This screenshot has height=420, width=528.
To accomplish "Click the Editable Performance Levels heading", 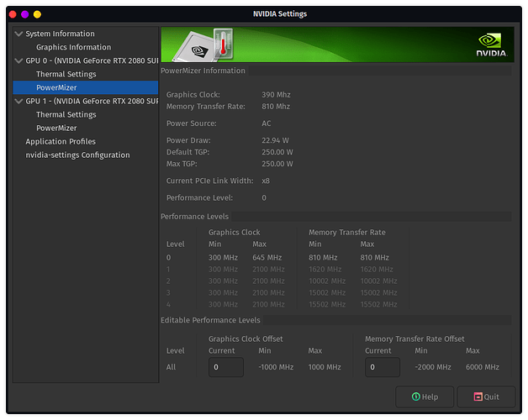I will point(210,320).
